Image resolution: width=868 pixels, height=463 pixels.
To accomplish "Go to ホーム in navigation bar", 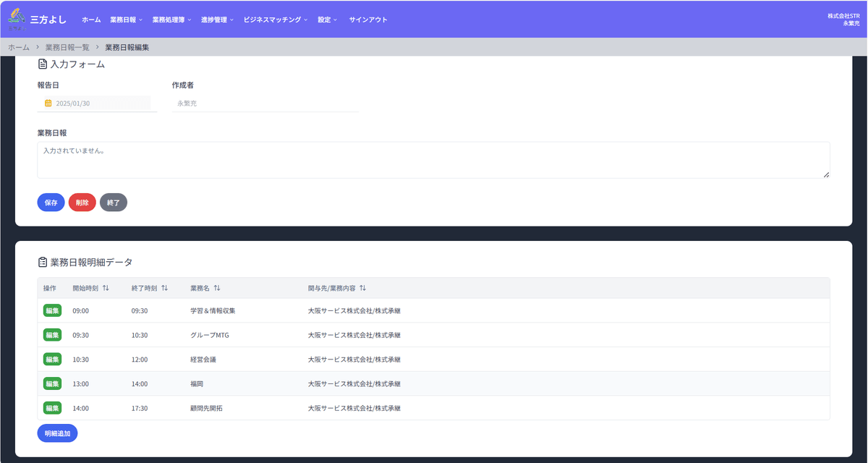I will coord(91,20).
